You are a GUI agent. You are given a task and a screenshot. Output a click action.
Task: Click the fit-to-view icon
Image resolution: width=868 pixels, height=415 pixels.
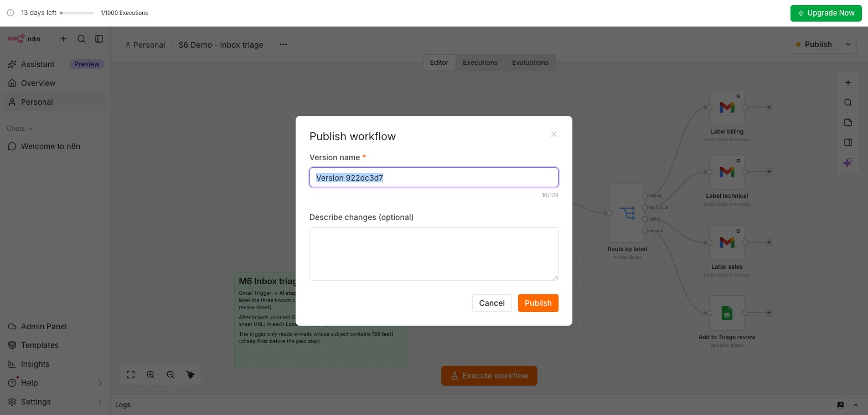coord(131,375)
